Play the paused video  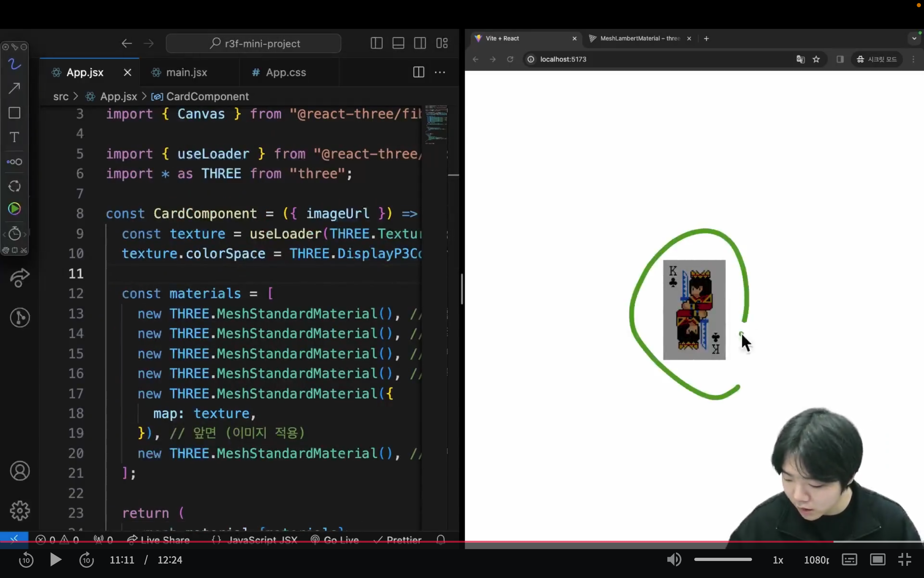pos(56,560)
